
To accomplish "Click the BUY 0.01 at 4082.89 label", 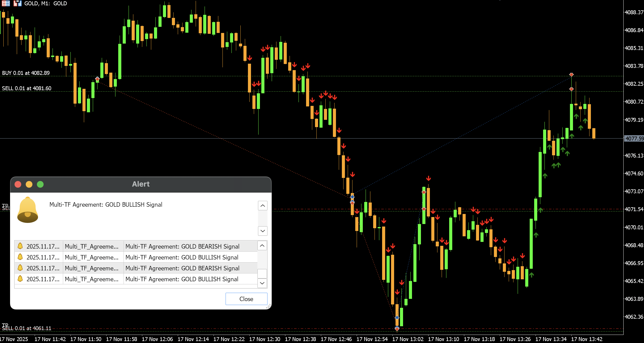I will click(x=26, y=73).
